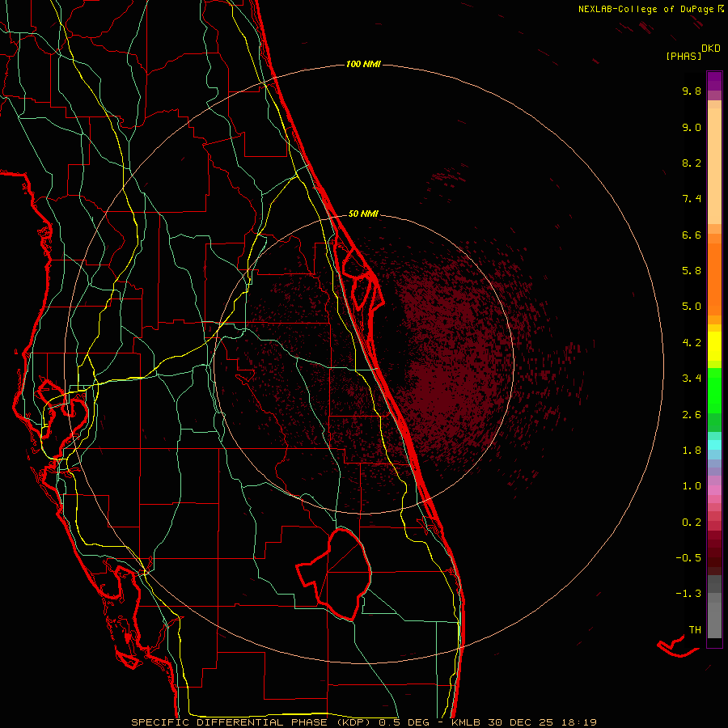
Task: Click the 9.0 color scale value
Action: (x=692, y=127)
